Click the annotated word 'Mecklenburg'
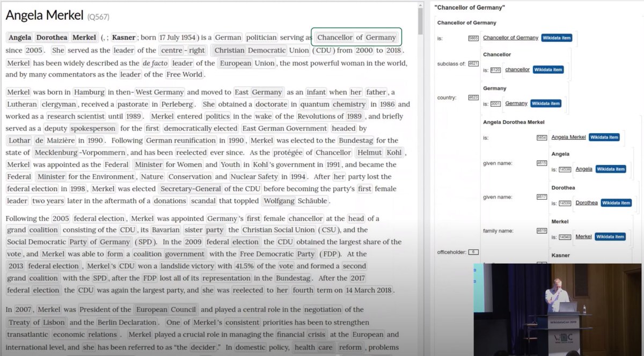This screenshot has height=356, width=644. tap(56, 152)
